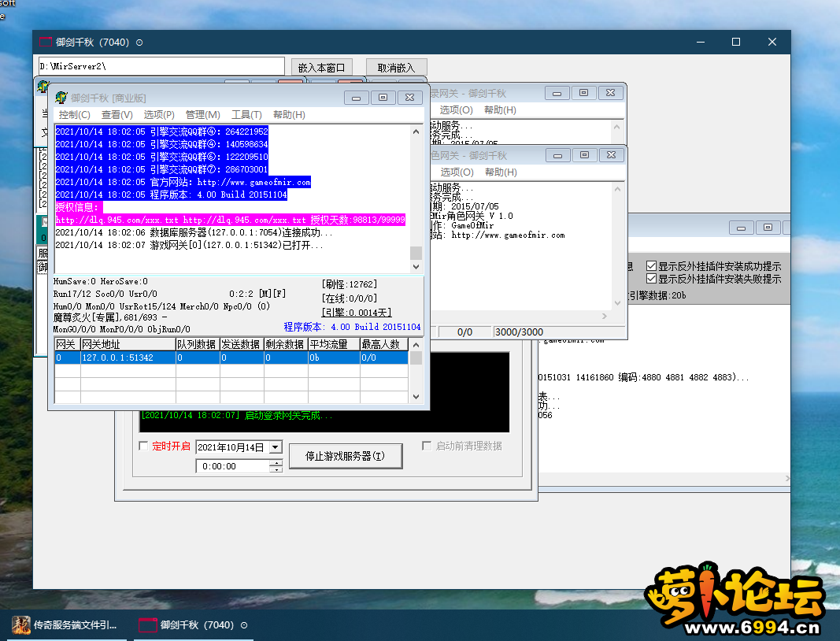This screenshot has height=641, width=840.
Task: Click the D:\MirServer2\ path field
Action: click(161, 66)
